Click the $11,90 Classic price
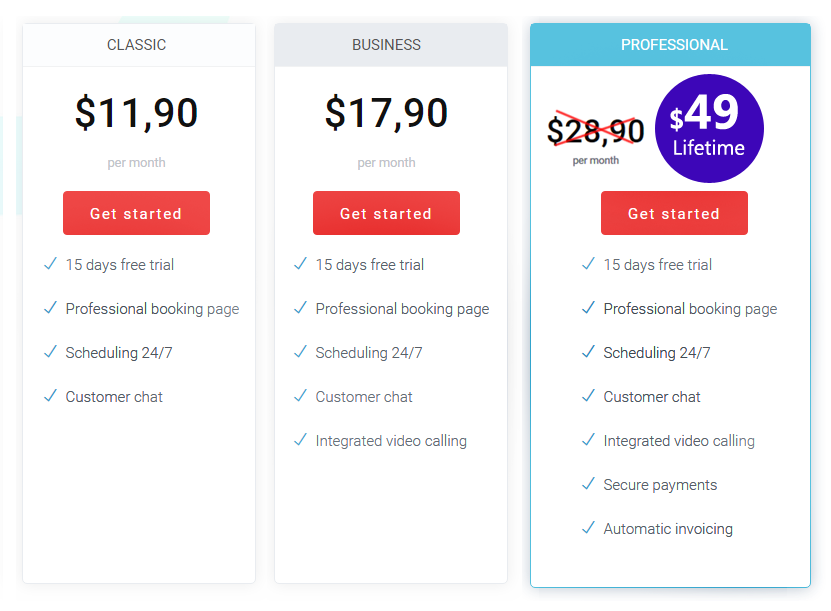Image resolution: width=831 pixels, height=611 pixels. 137,113
